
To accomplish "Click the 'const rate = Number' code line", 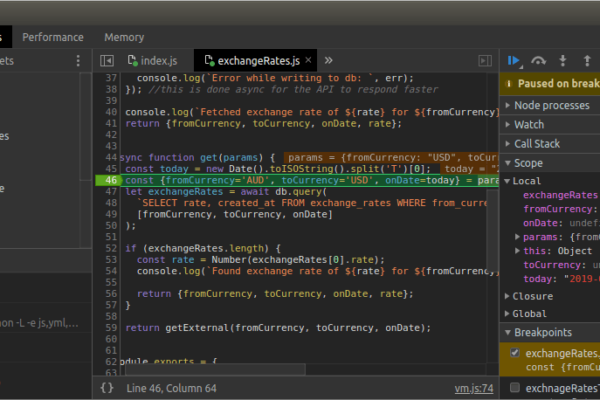I will point(261,260).
